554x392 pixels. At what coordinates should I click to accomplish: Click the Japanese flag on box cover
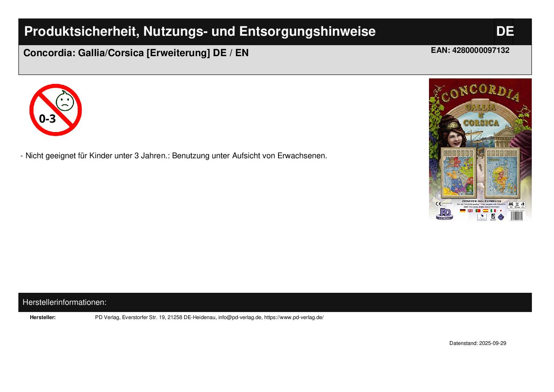coord(501,211)
